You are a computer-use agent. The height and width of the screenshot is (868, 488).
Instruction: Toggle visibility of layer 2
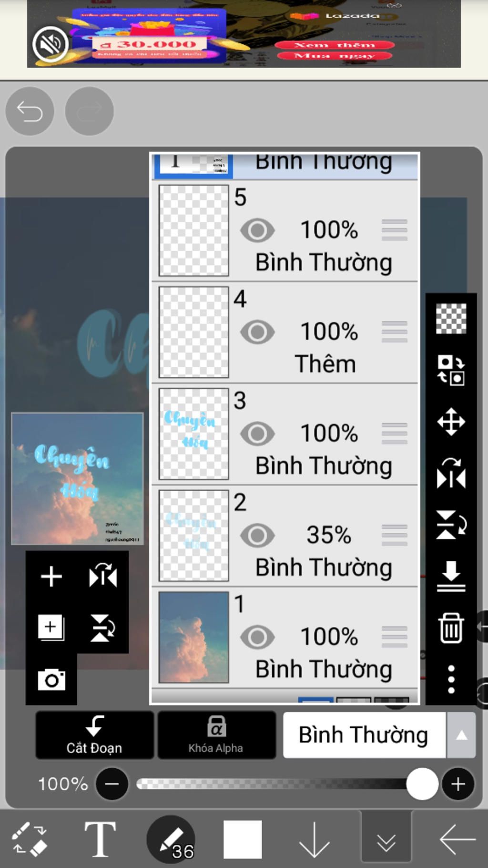[257, 535]
